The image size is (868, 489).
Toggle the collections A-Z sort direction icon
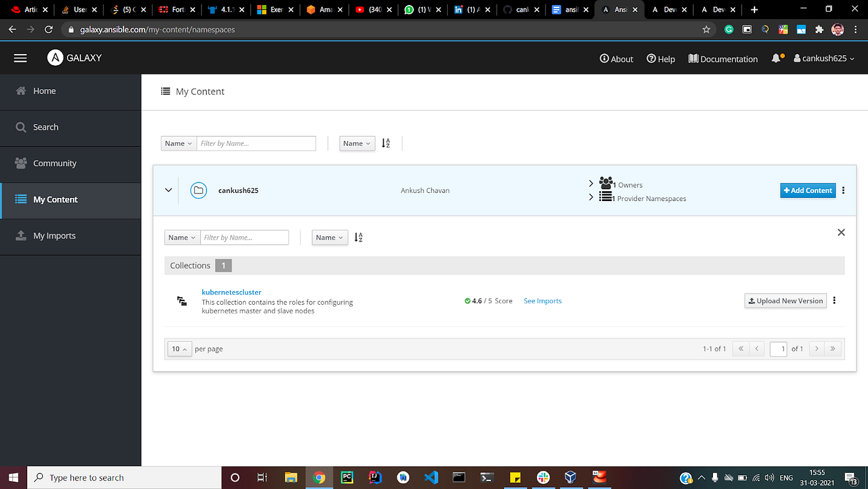(x=358, y=238)
